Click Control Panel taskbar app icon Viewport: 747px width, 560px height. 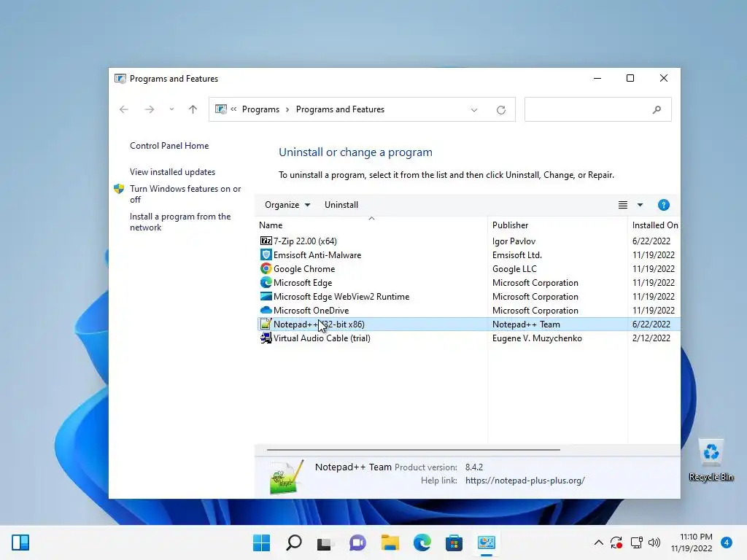coord(487,542)
